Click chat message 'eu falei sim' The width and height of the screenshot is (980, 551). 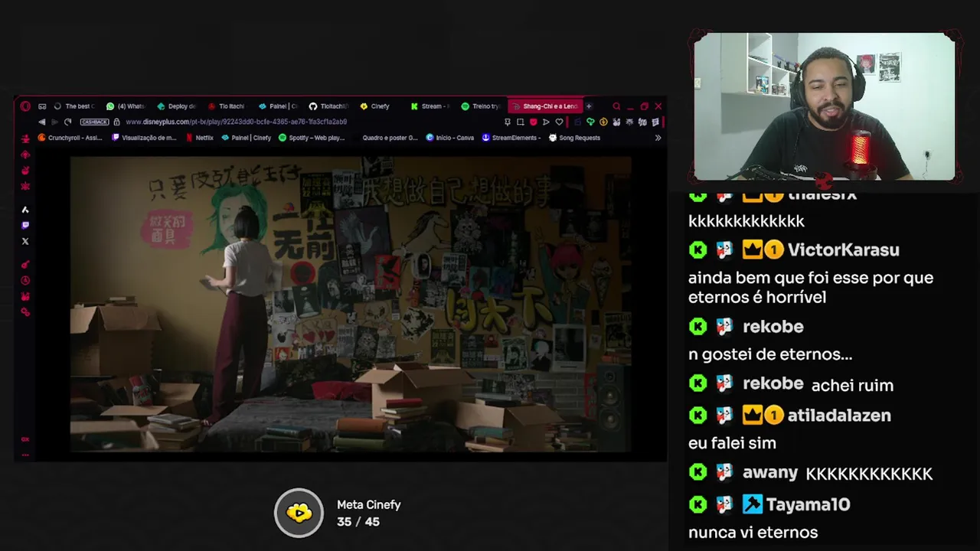[733, 443]
